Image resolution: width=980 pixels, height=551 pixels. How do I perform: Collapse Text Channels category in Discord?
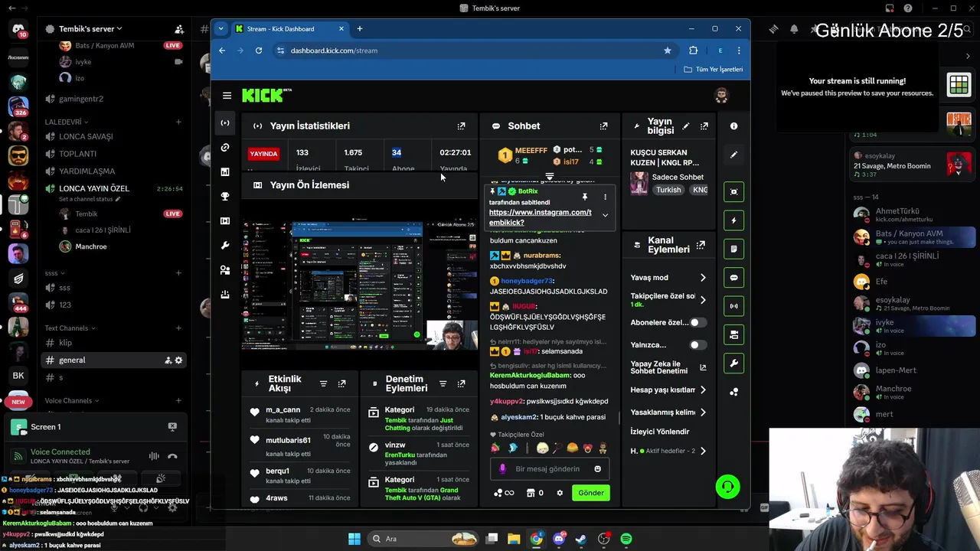[x=70, y=328]
